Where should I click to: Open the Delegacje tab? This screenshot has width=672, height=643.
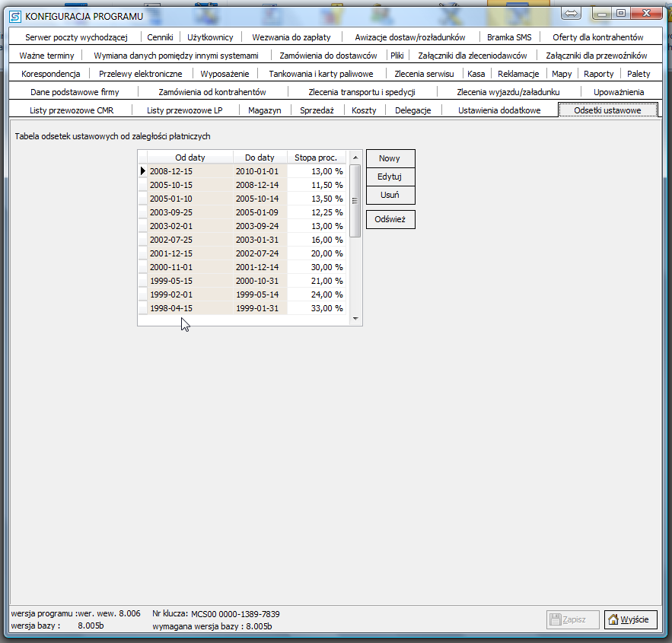point(412,110)
